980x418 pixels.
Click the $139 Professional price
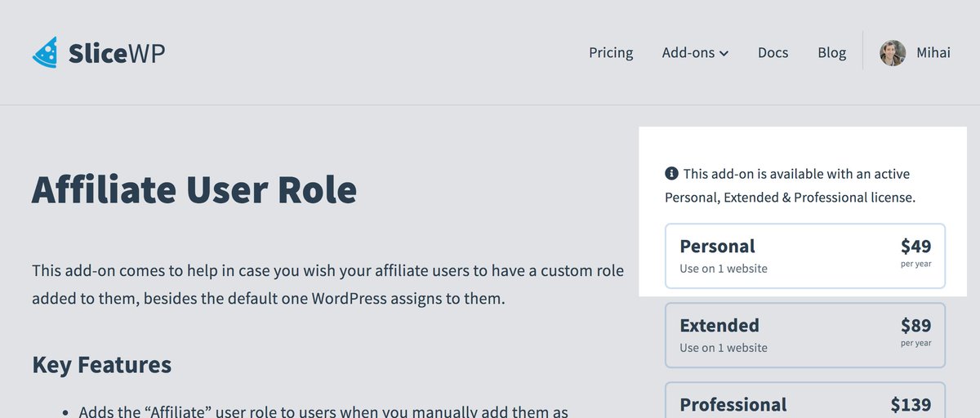click(x=911, y=405)
